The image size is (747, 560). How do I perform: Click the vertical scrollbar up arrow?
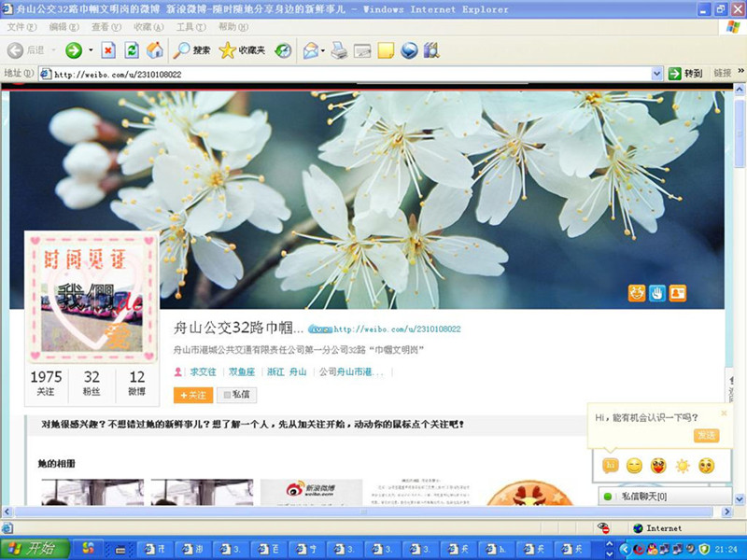coord(740,89)
